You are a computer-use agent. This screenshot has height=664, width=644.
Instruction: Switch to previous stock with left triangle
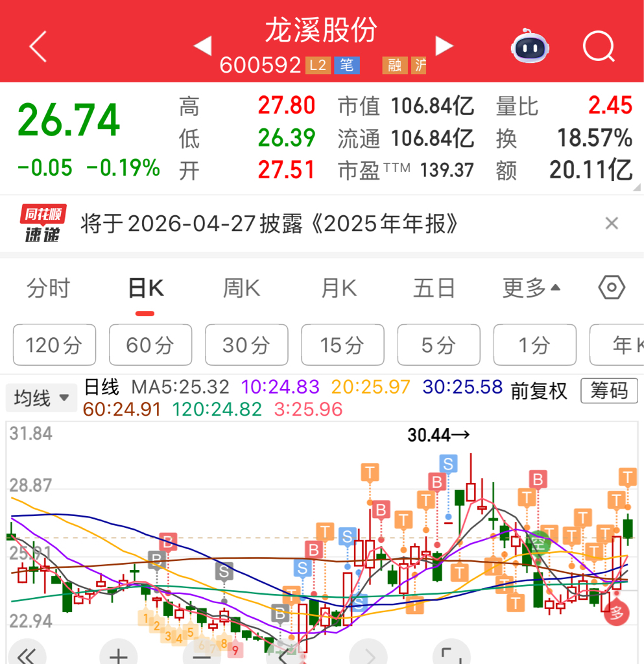coord(203,46)
